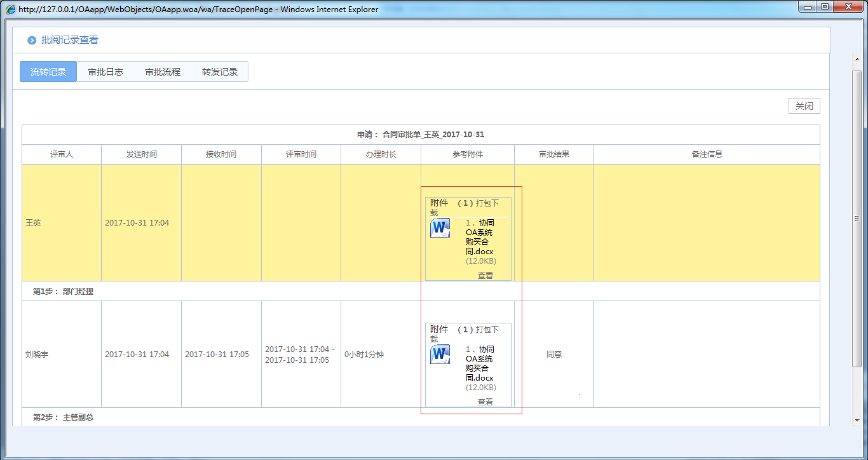This screenshot has height=460, width=868.
Task: Click the Internet Explorer icon in title bar
Action: pyautogui.click(x=11, y=10)
